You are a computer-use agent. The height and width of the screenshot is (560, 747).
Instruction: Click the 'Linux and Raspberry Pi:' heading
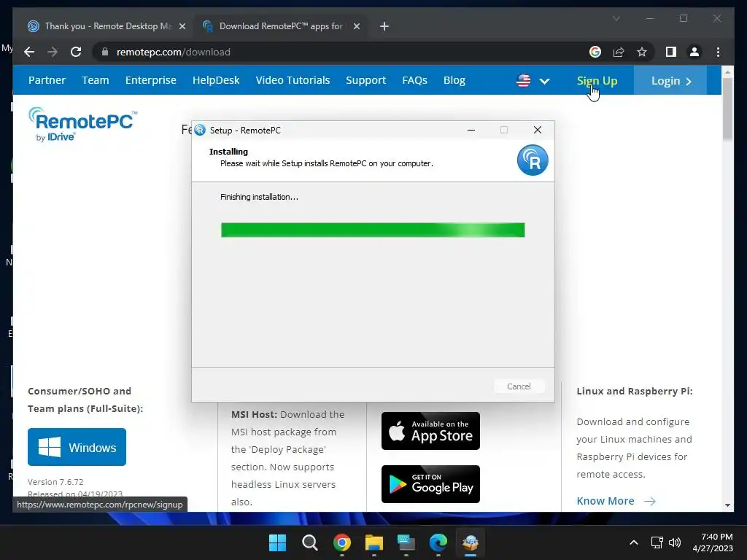click(x=635, y=391)
